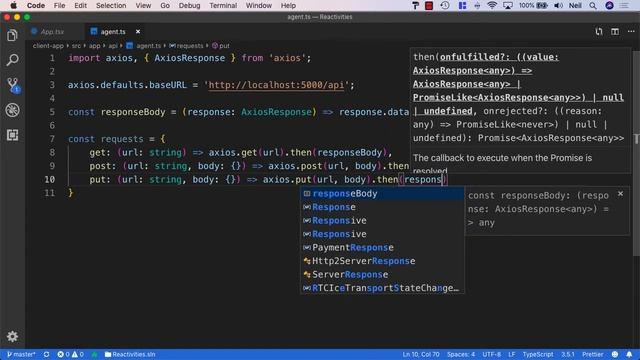Split the editor to the right
This screenshot has height=360, width=640.
615,31
